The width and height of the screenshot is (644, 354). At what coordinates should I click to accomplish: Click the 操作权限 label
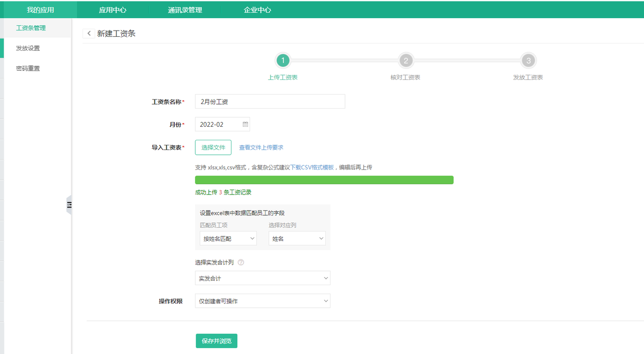[x=171, y=301]
